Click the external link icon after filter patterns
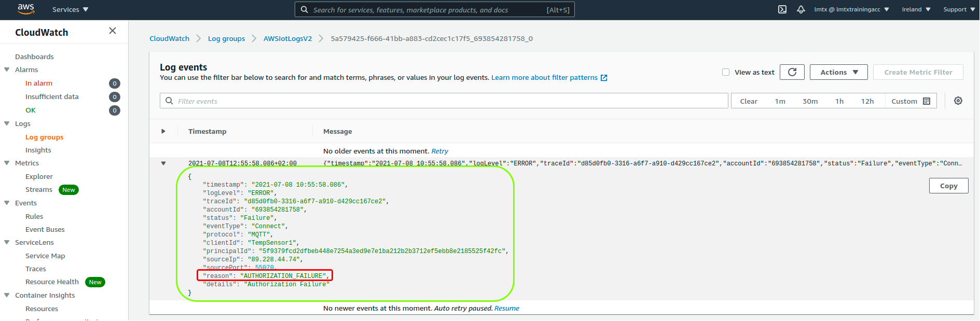 (x=604, y=78)
